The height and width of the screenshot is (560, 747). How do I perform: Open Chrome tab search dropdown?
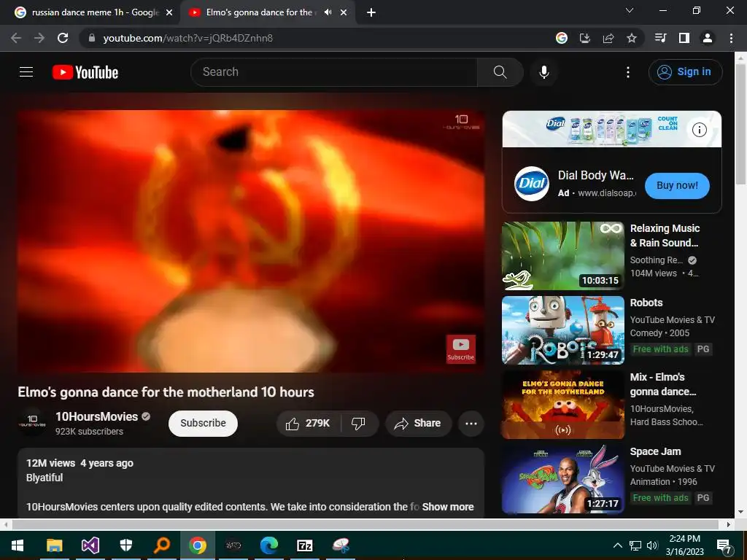[x=630, y=10]
